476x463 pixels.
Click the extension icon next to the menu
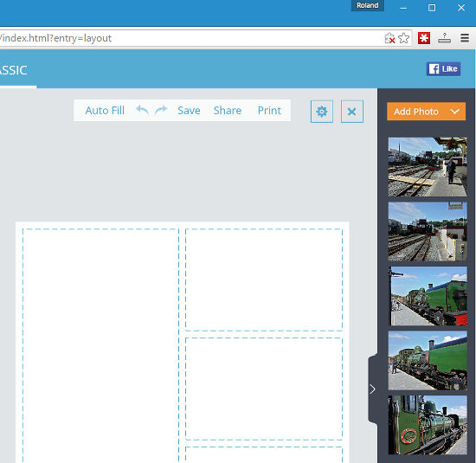coord(444,38)
